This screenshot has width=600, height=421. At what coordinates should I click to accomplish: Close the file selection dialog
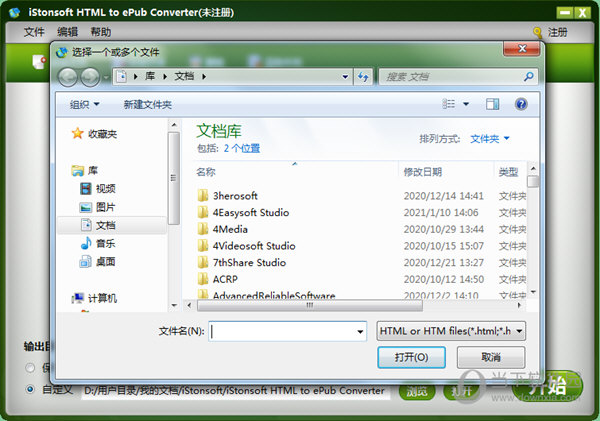(522, 49)
